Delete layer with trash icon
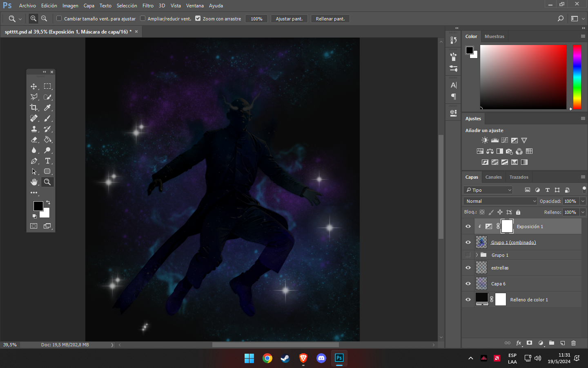Viewport: 588px width, 368px height. [x=573, y=343]
